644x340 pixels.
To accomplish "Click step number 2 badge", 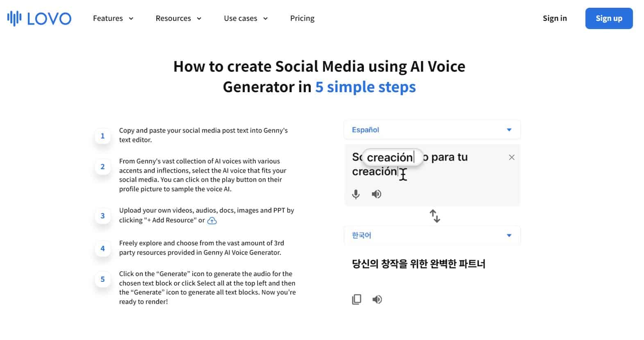I will point(103,167).
